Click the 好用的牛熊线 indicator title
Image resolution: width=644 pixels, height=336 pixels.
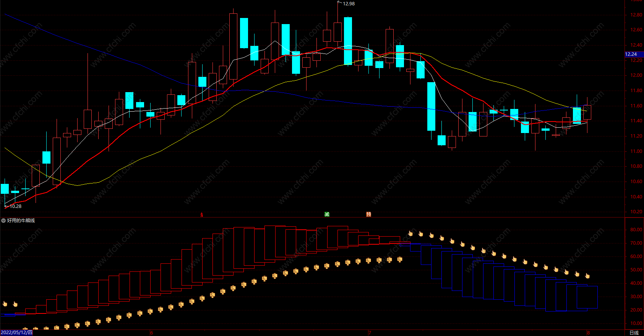(x=21, y=221)
